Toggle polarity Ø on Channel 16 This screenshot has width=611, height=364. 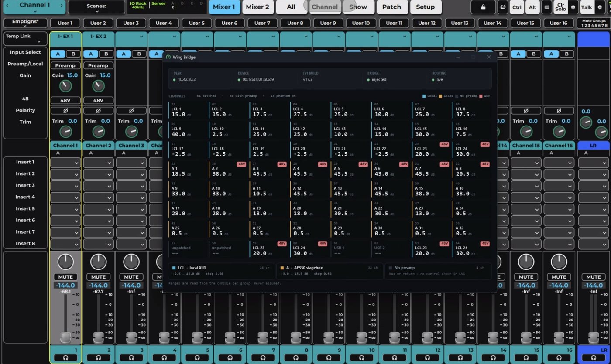[559, 111]
